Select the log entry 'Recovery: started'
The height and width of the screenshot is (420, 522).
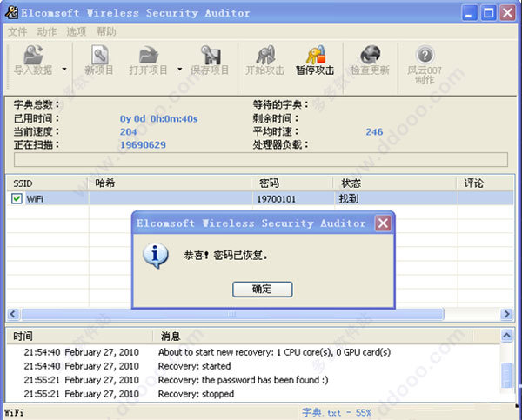click(194, 366)
